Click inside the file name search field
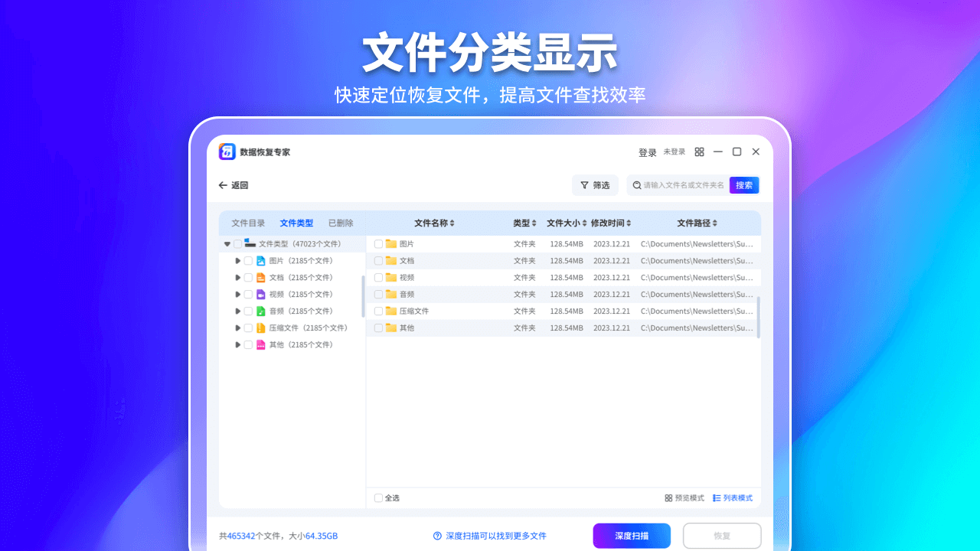The height and width of the screenshot is (551, 980). tap(681, 184)
